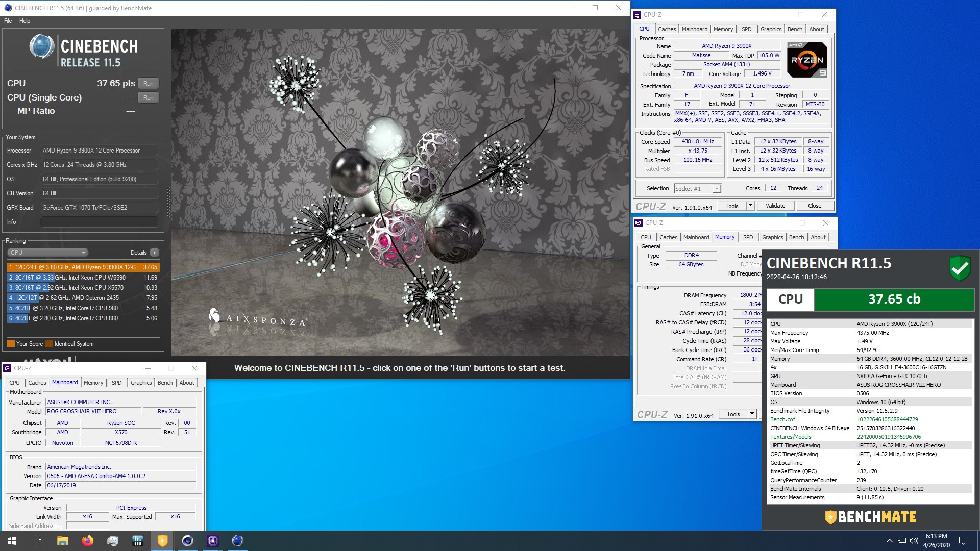Click the green 37.65 cb score bar
This screenshot has width=980, height=551.
coord(894,299)
